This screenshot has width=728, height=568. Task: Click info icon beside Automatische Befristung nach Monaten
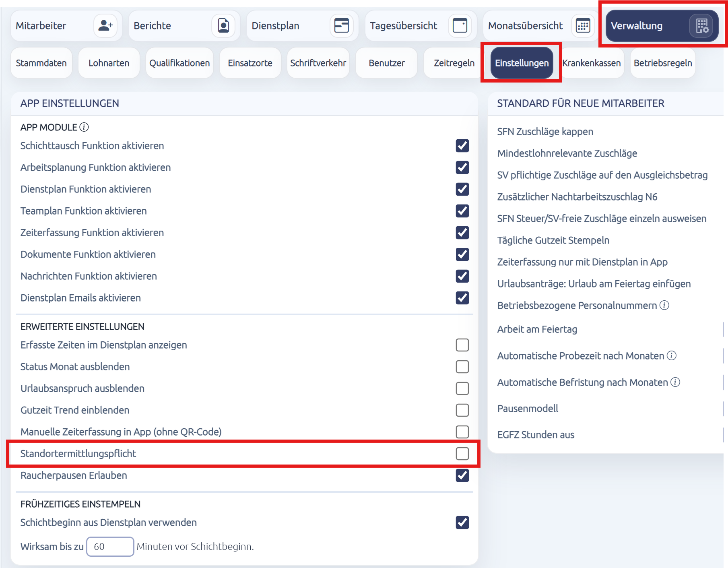(675, 382)
